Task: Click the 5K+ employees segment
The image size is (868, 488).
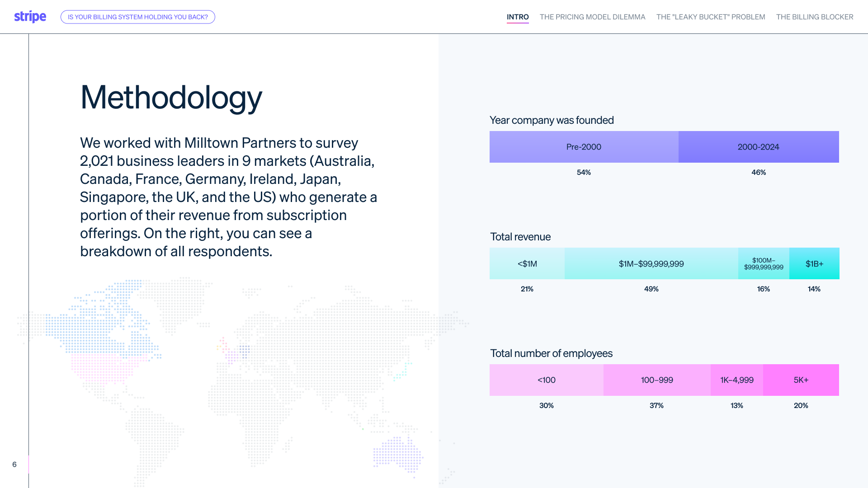Action: click(x=801, y=380)
